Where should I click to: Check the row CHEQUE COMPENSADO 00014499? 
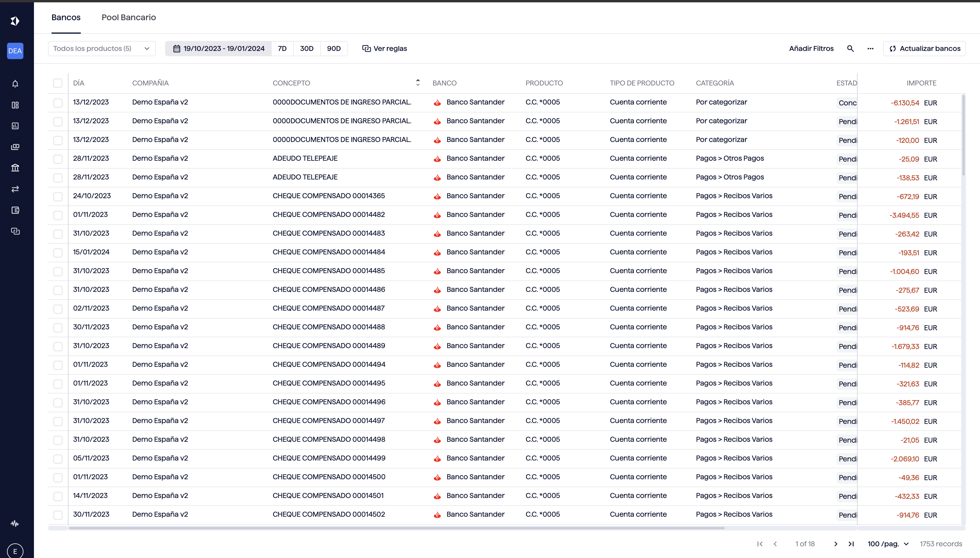pyautogui.click(x=58, y=459)
